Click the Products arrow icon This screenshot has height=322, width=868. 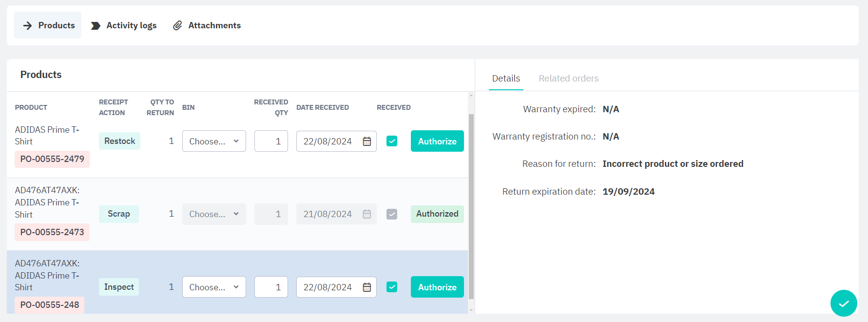coord(28,25)
